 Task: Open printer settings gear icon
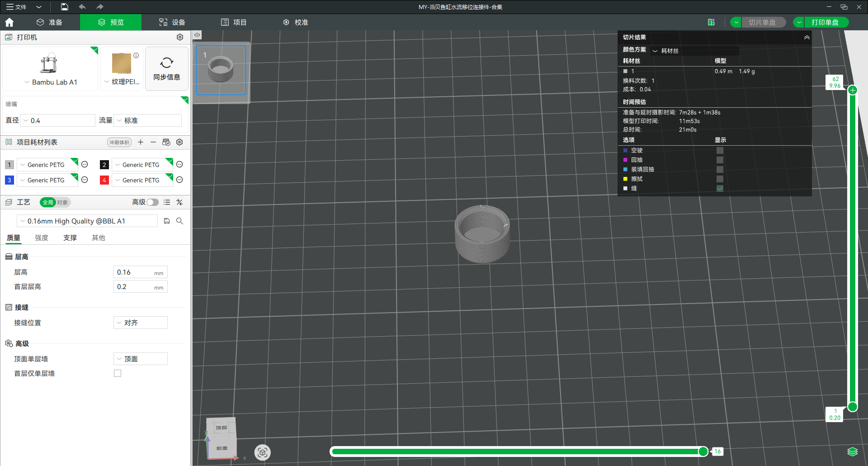[180, 37]
